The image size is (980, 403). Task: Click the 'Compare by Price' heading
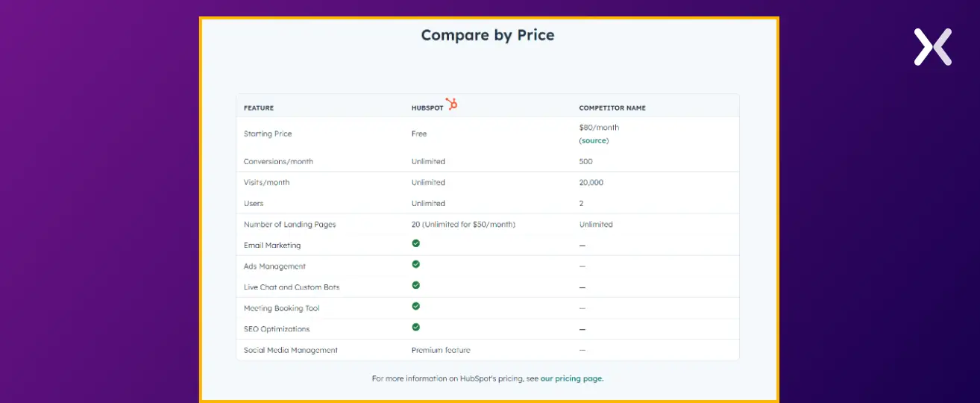point(488,35)
